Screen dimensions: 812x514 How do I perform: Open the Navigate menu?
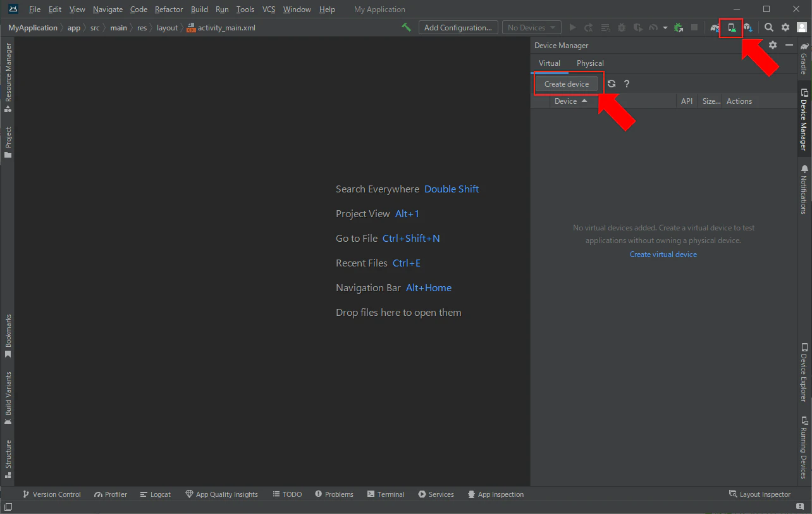pyautogui.click(x=108, y=9)
